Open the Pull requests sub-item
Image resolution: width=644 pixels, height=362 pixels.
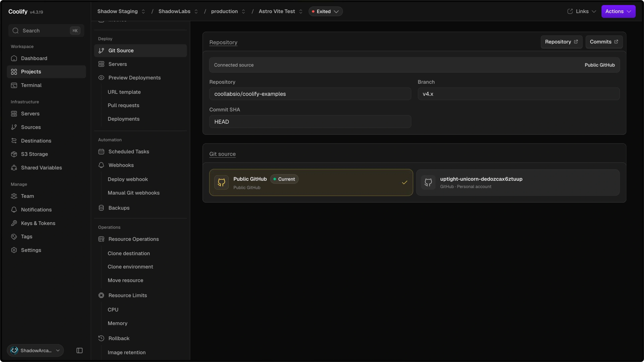[123, 105]
